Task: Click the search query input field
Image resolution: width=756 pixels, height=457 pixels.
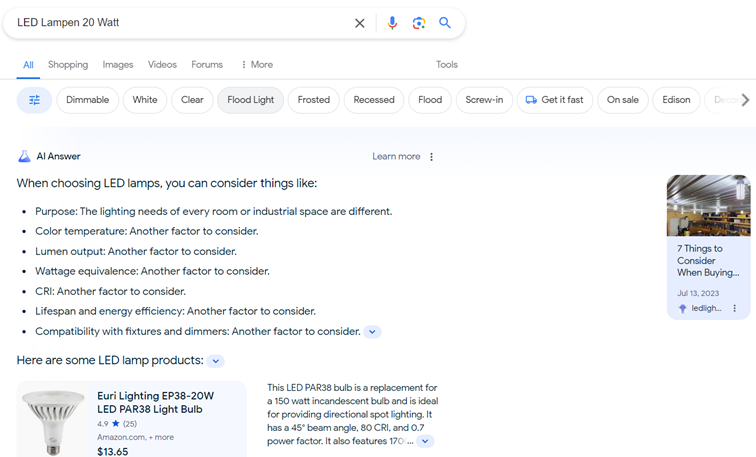Action: coord(181,23)
